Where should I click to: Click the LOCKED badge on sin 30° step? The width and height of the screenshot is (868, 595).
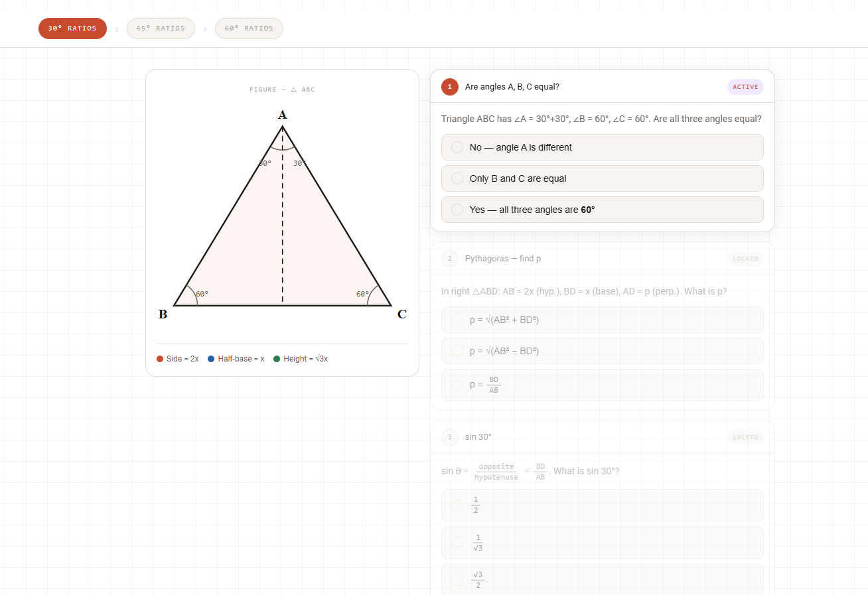(746, 437)
